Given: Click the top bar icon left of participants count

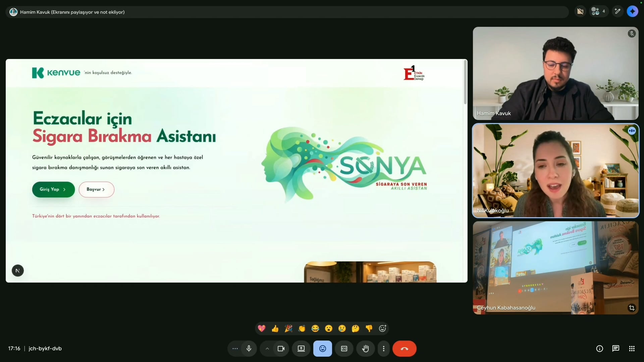Looking at the screenshot, I should pyautogui.click(x=580, y=11).
